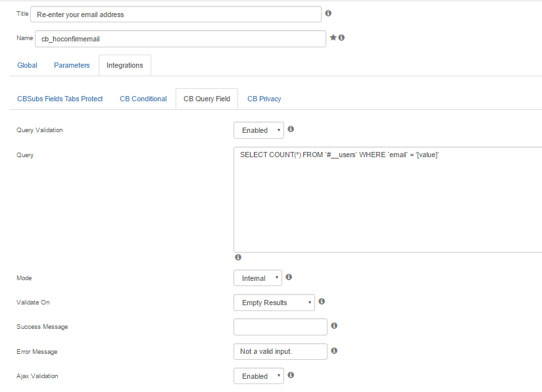This screenshot has width=542, height=392.
Task: Switch to the Global tab
Action: pyautogui.click(x=27, y=65)
